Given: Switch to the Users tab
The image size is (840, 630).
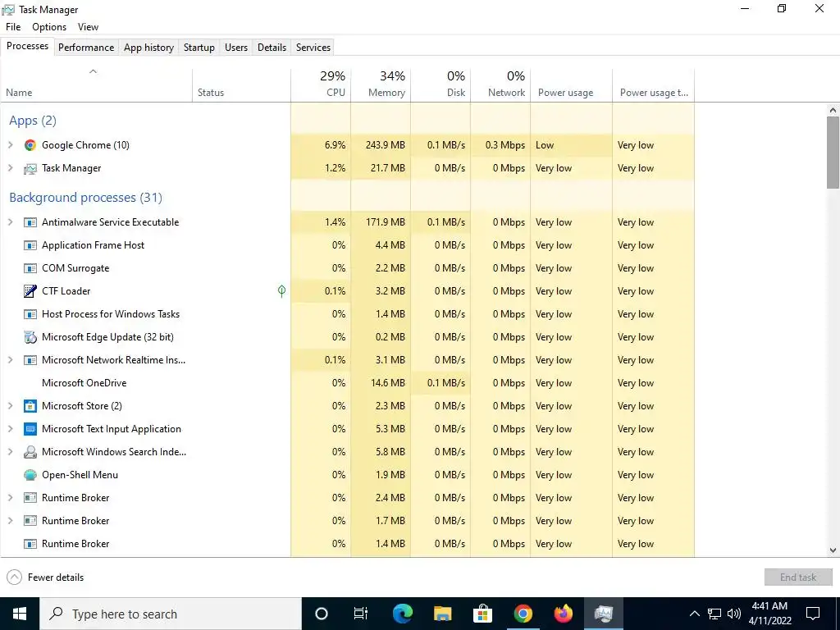Looking at the screenshot, I should (236, 47).
